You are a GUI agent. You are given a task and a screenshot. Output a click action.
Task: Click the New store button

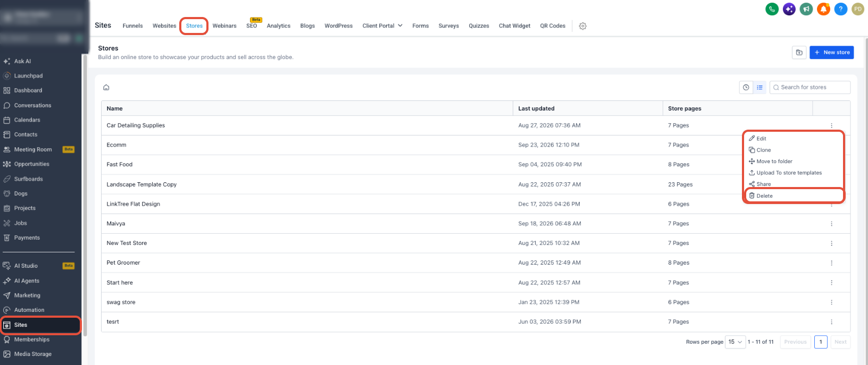pyautogui.click(x=831, y=53)
